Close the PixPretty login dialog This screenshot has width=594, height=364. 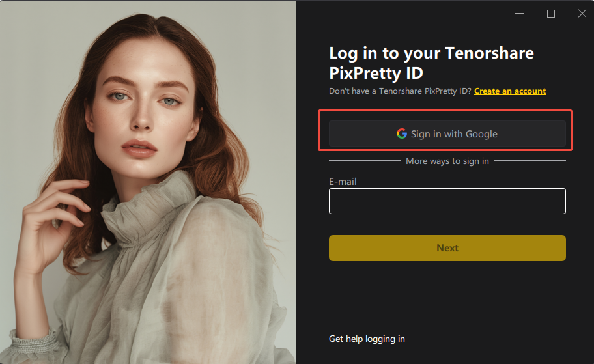click(582, 14)
